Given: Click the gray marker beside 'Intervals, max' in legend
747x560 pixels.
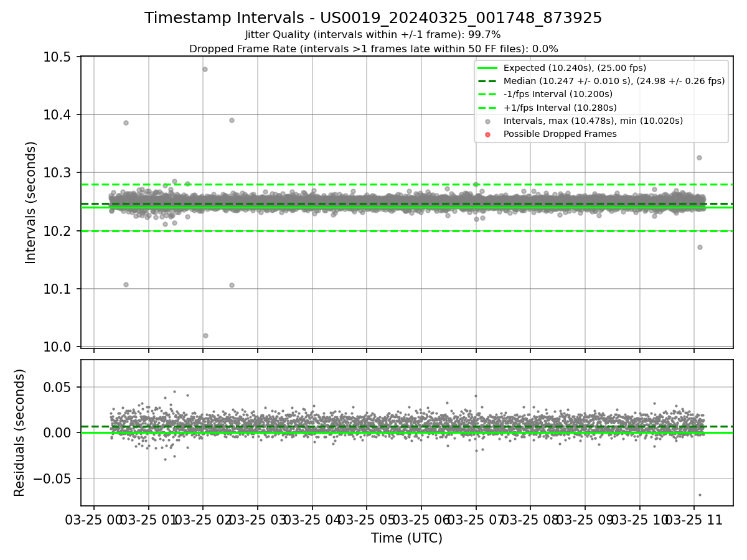Looking at the screenshot, I should pos(487,121).
